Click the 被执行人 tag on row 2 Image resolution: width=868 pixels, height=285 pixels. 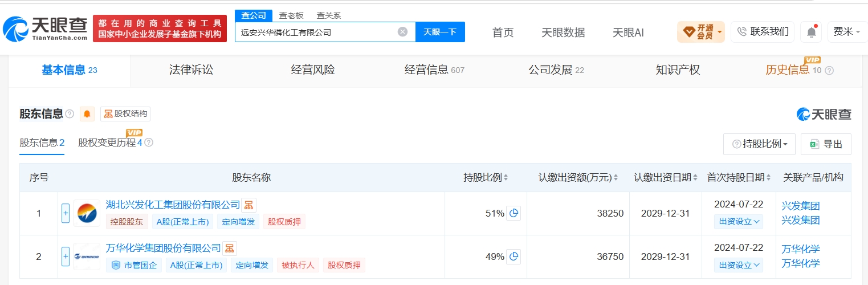298,265
